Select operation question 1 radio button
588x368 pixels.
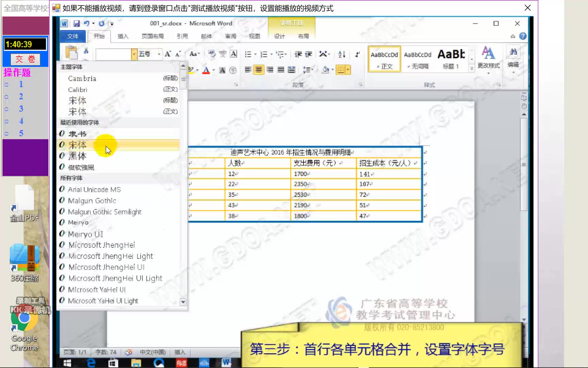tap(6, 84)
